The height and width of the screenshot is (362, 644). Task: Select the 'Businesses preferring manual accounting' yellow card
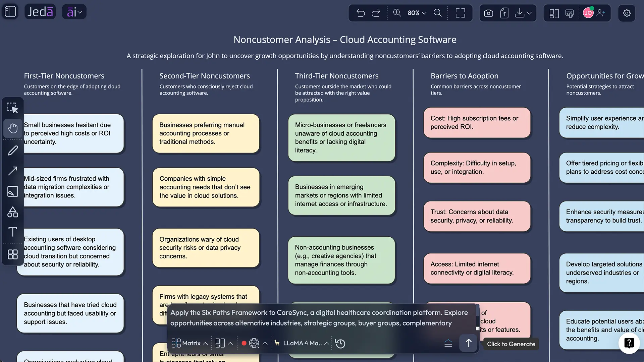pos(206,133)
